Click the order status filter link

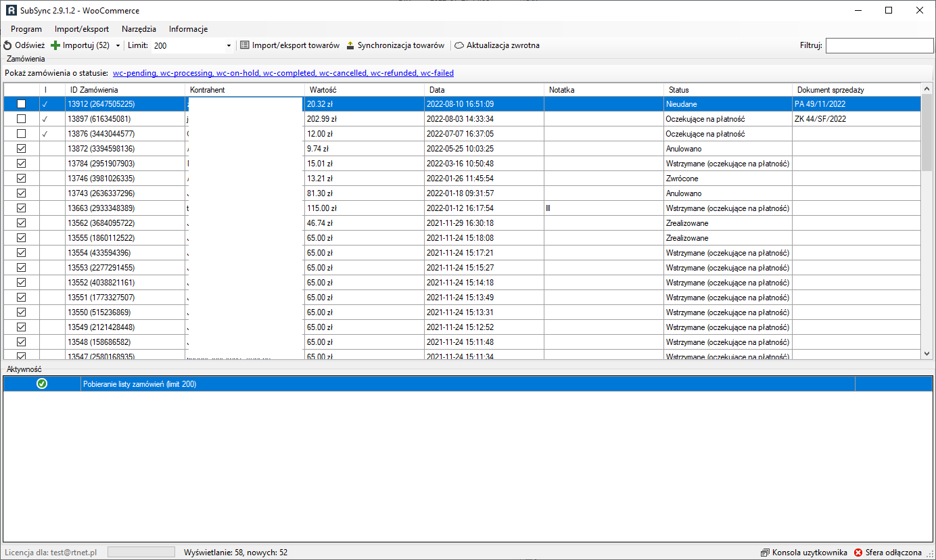tap(283, 73)
